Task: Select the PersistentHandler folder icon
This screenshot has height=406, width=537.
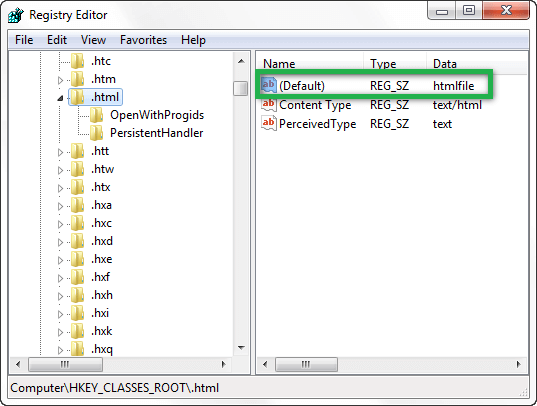Action: coord(97,133)
